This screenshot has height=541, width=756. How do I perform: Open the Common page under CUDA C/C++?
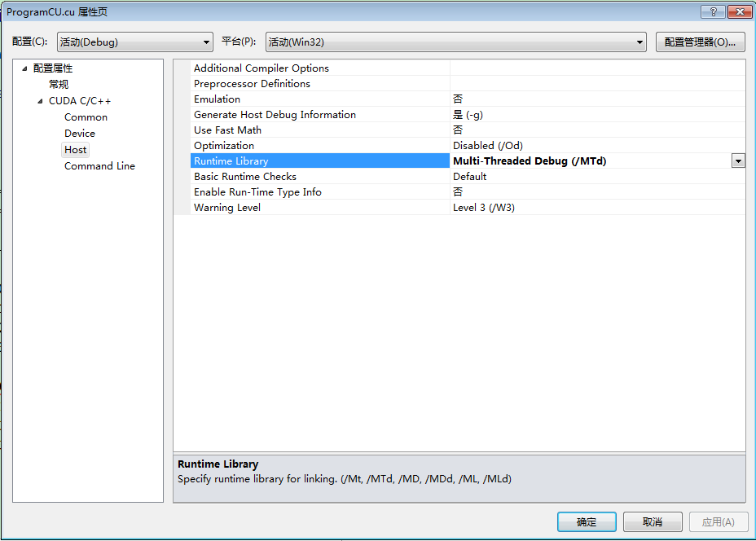pos(86,117)
